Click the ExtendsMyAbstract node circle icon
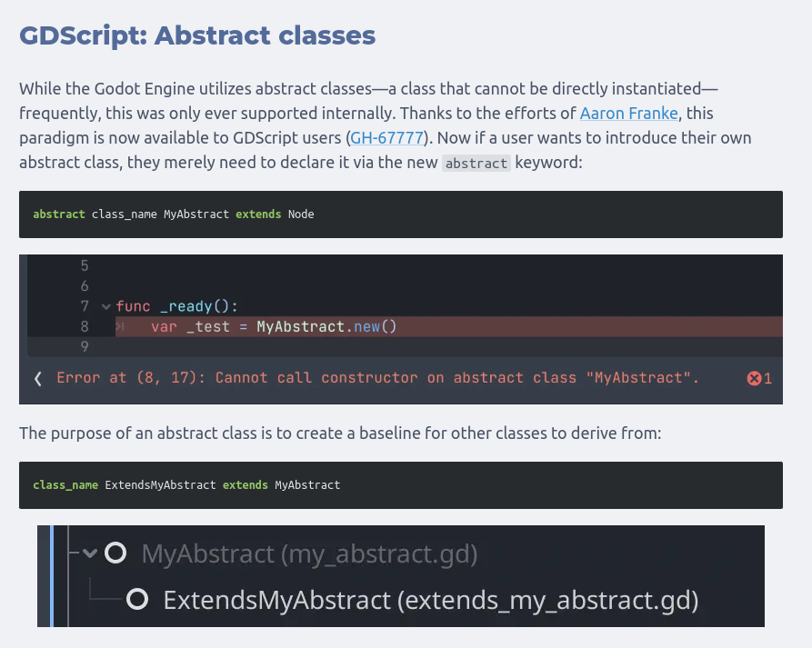This screenshot has height=648, width=812. pos(137,599)
